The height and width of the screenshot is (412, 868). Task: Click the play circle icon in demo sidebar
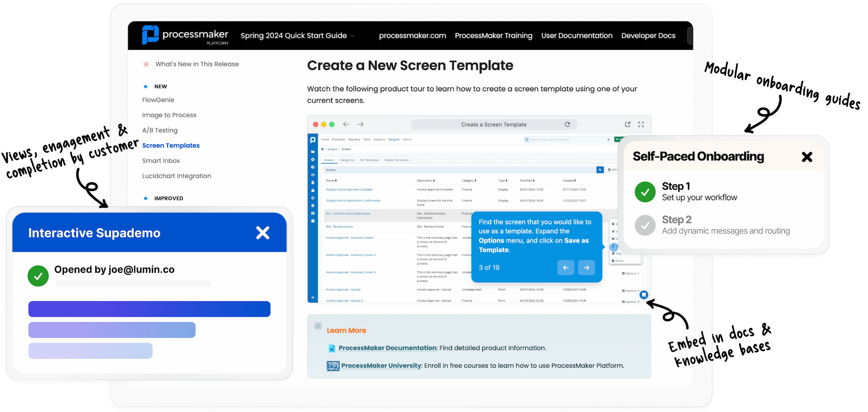coord(313,159)
